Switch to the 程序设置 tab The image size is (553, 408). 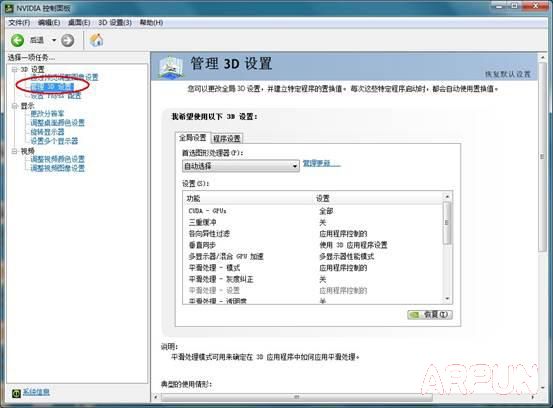click(x=227, y=139)
